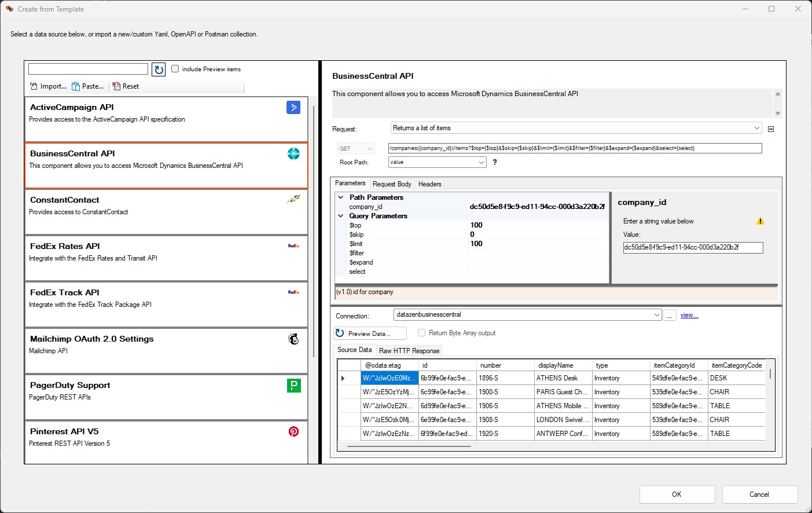Open the Connection dropdown 'datazenbusinesscentral'
812x513 pixels.
[528, 315]
